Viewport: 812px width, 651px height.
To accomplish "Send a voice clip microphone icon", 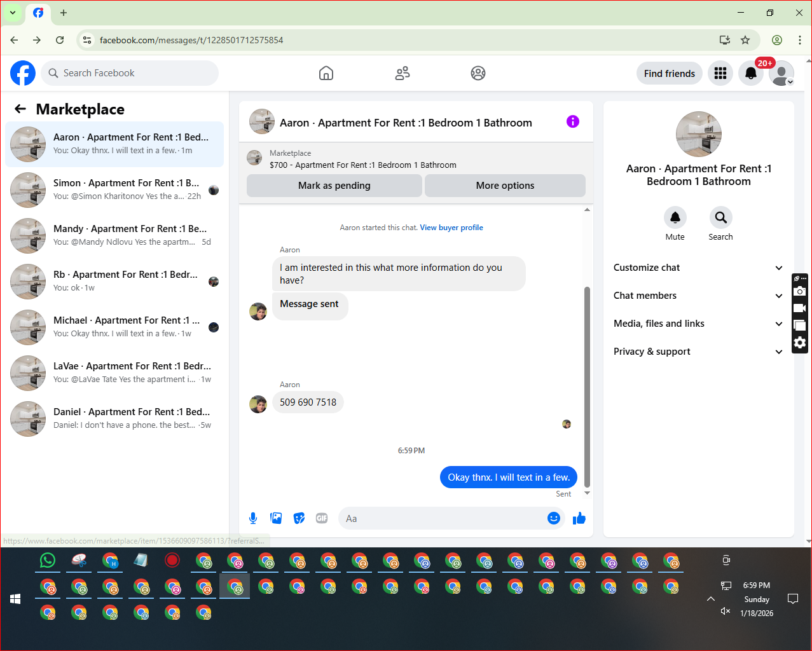I will [253, 518].
